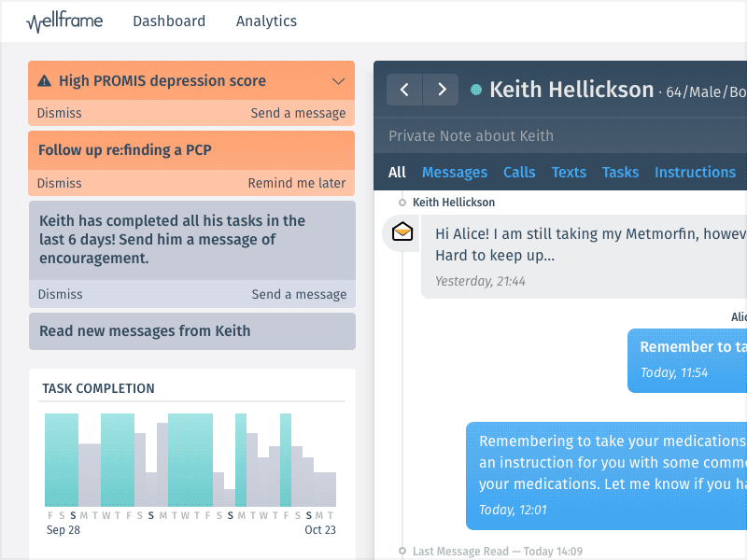Click the Private Note about Keith field
Viewport: 747px width, 560px height.
click(x=560, y=136)
